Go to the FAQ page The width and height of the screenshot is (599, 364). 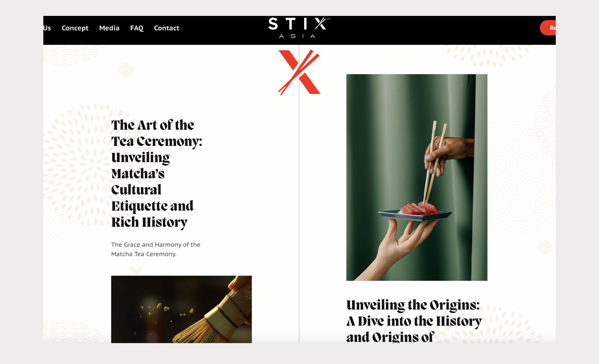pyautogui.click(x=137, y=28)
